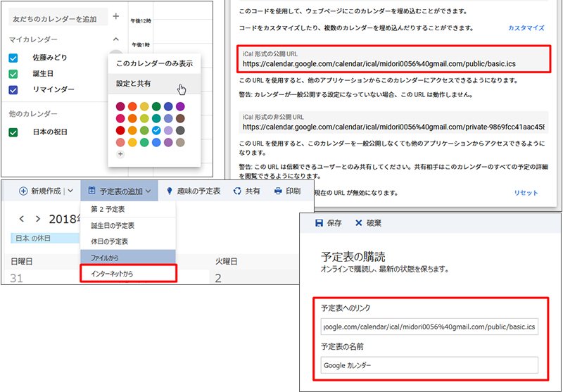The height and width of the screenshot is (392, 563).
Task: Pick the lime yellow-green swatch
Action: coord(144,118)
